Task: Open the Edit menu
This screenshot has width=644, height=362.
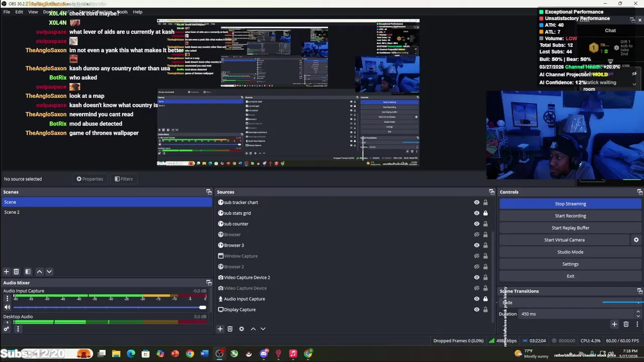Action: click(x=19, y=12)
